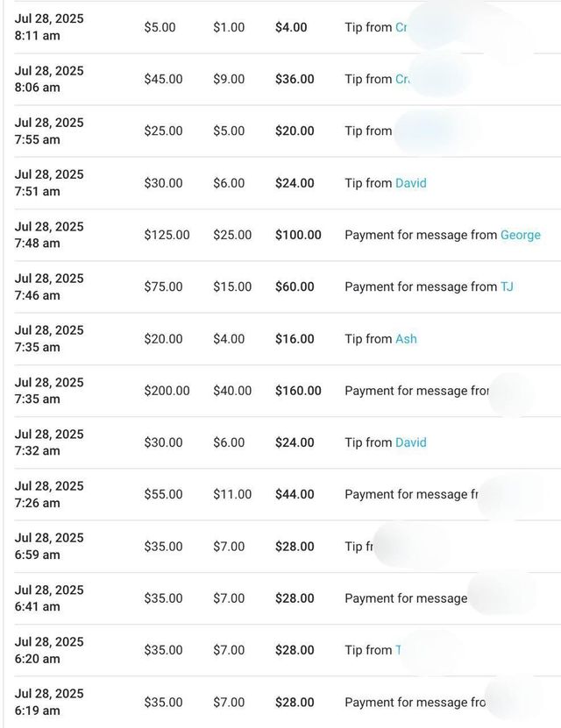The width and height of the screenshot is (561, 728).
Task: Open TJ's profile link
Action: pos(507,286)
